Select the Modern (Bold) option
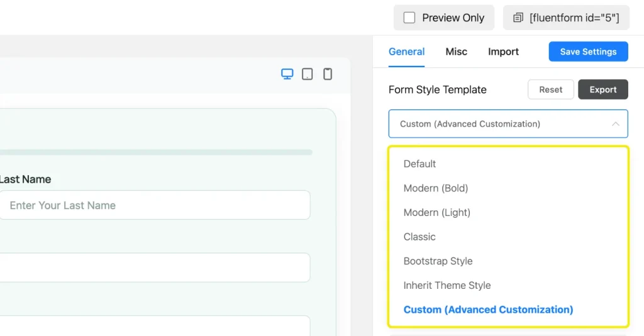644x336 pixels. click(508, 188)
